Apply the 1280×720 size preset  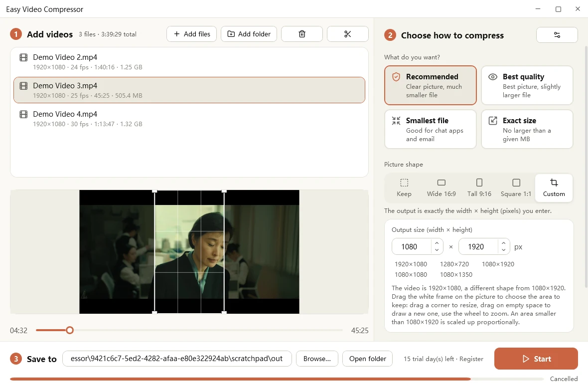(454, 264)
